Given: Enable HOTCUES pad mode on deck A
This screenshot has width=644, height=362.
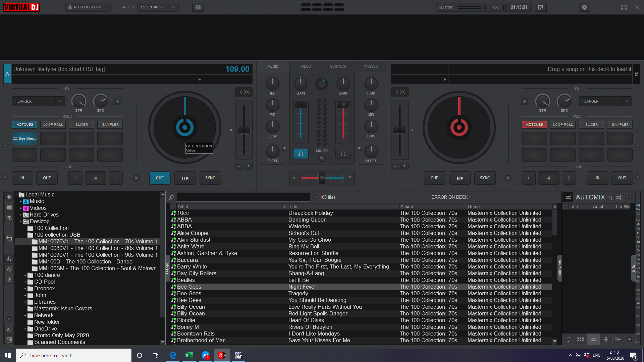Looking at the screenshot, I should pos(25,125).
